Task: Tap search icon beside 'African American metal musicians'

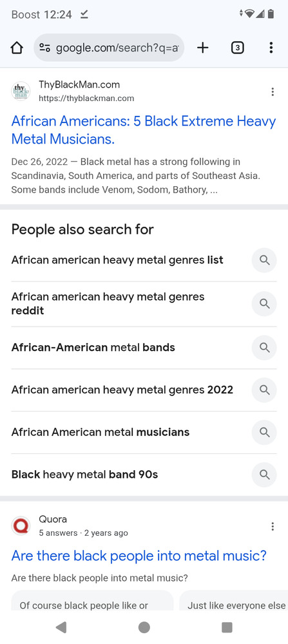Action: [264, 432]
